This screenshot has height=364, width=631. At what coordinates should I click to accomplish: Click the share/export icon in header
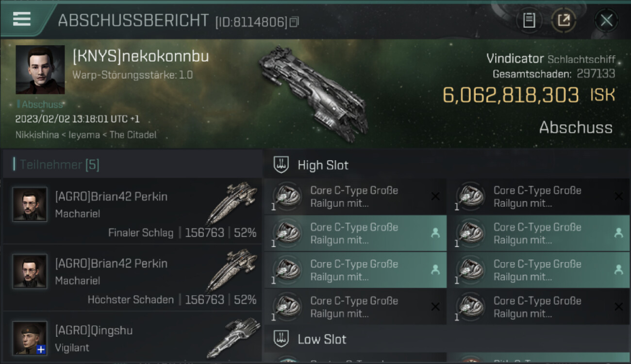tap(564, 20)
